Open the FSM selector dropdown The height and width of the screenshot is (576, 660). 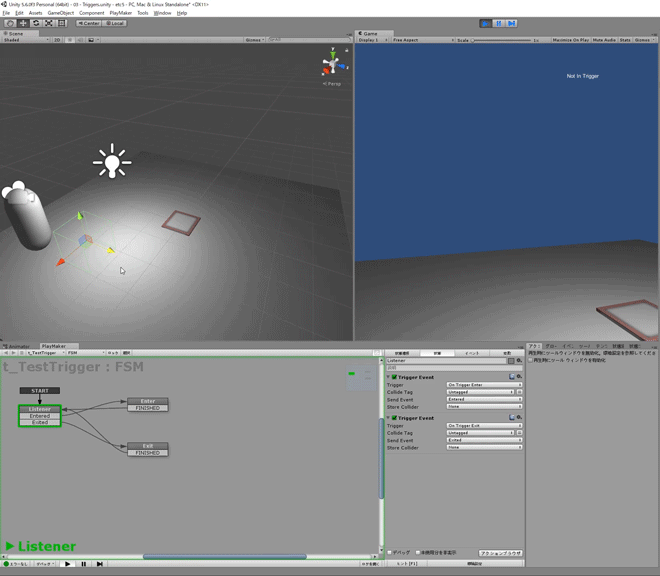coord(86,353)
